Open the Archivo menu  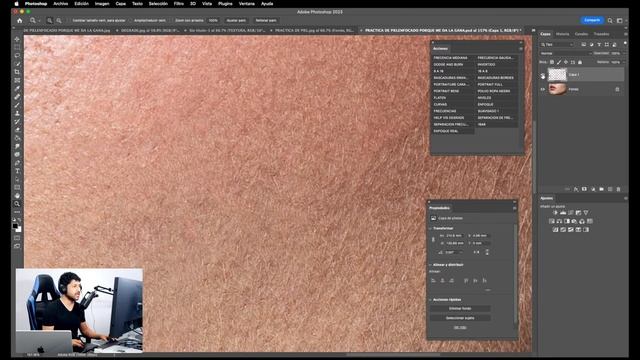tap(60, 4)
